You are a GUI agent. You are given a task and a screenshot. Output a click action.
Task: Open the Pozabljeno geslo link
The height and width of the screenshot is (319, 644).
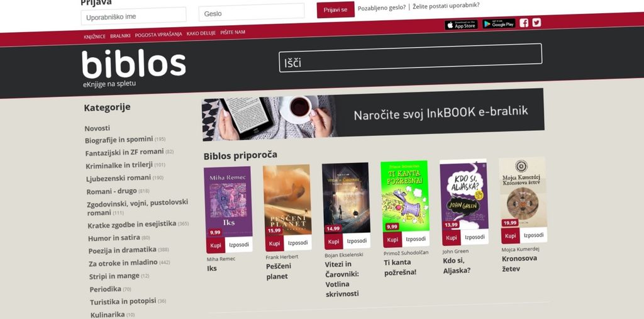point(382,8)
